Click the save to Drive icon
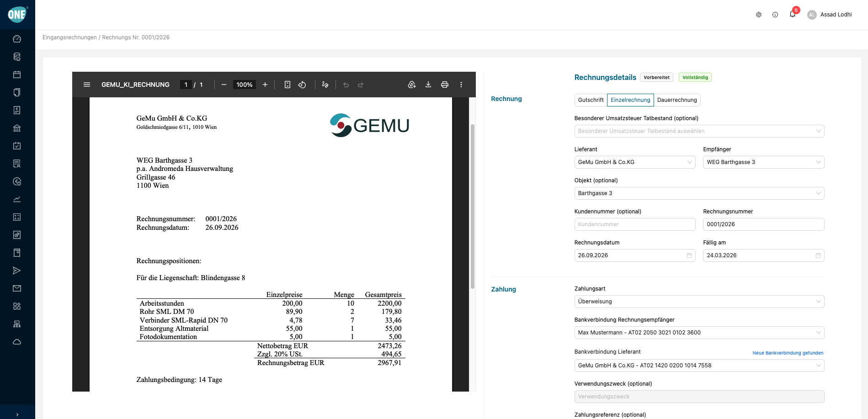Screen dimensions: 868x419 point(412,85)
